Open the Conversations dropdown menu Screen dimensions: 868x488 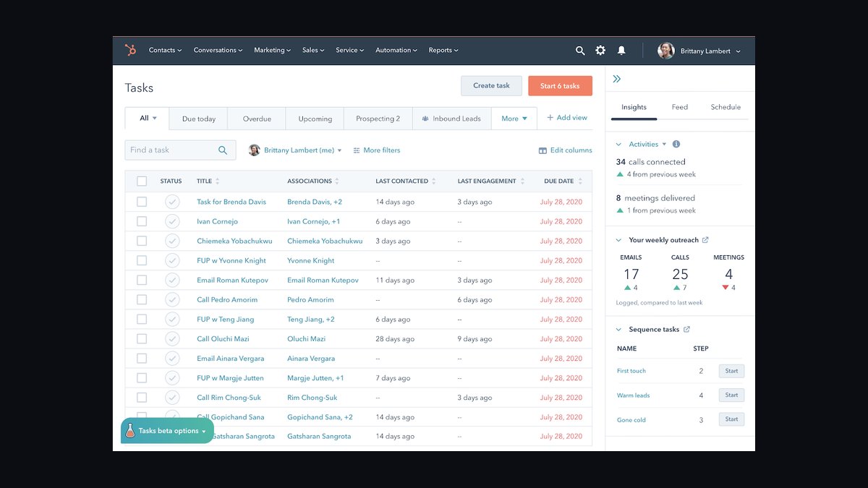[x=218, y=51]
